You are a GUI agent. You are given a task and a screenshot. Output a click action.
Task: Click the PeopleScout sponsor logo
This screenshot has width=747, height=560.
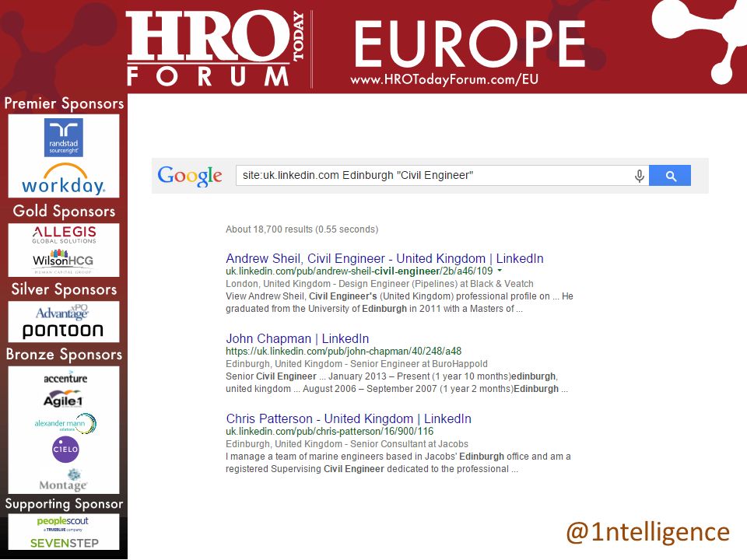(62, 523)
